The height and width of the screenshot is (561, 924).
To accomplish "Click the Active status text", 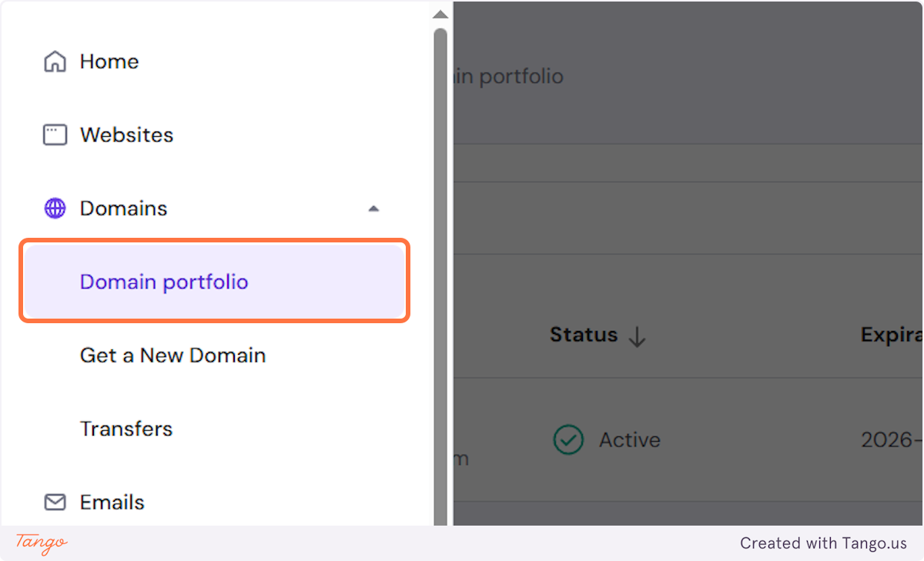I will pos(630,440).
